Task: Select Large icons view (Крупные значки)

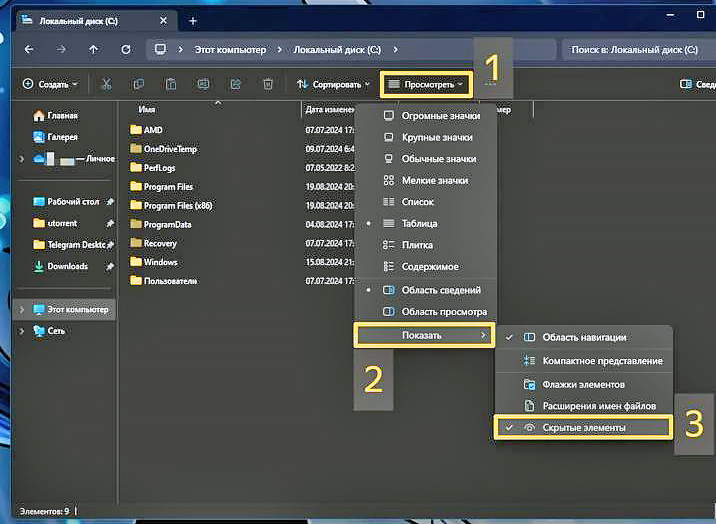Action: click(x=437, y=137)
